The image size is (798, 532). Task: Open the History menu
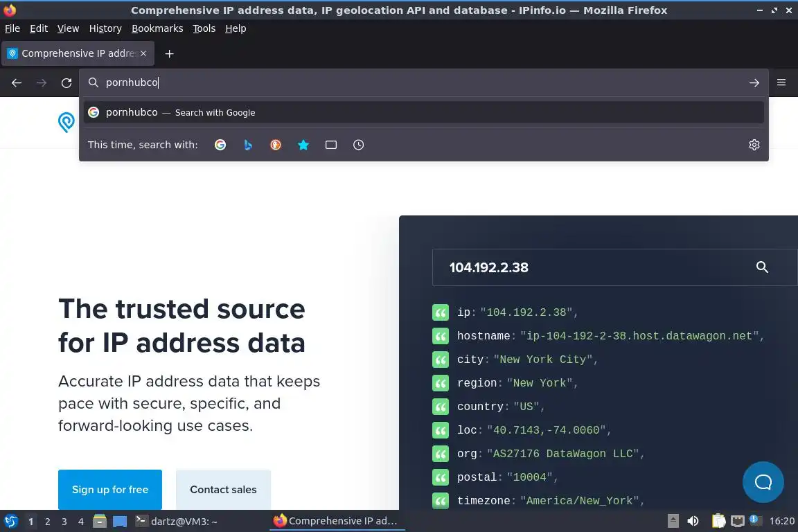tap(105, 28)
